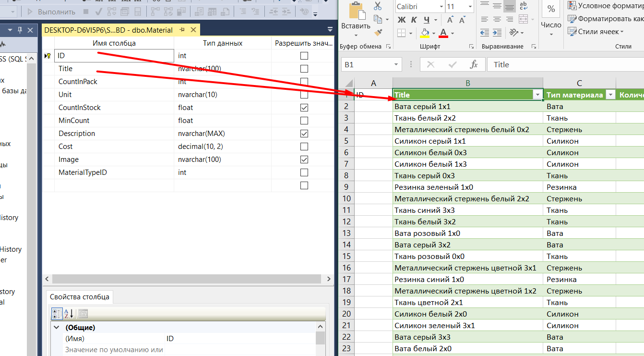Decrease indent in Excel alignment group
This screenshot has height=356, width=644.
485,32
